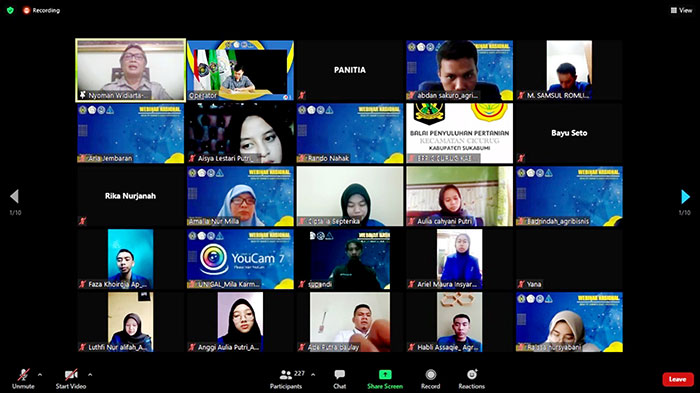Select M. SAMSUL ROMLI video tile
The height and width of the screenshot is (393, 700).
569,70
